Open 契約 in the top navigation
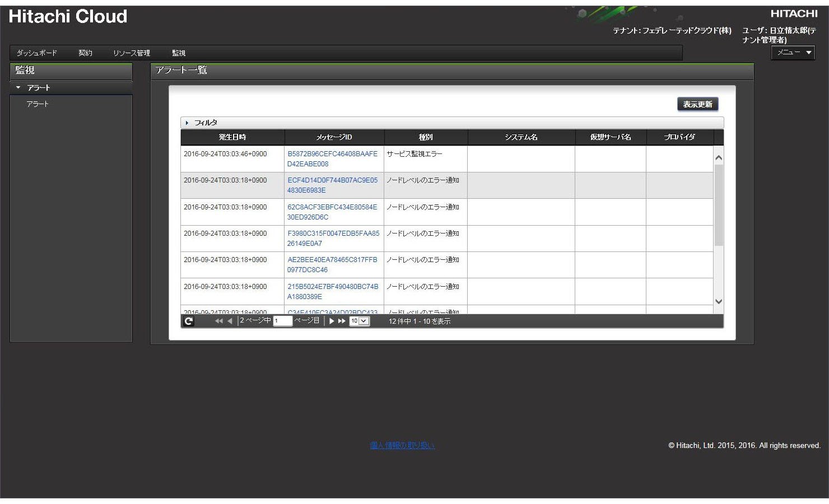 [x=85, y=53]
